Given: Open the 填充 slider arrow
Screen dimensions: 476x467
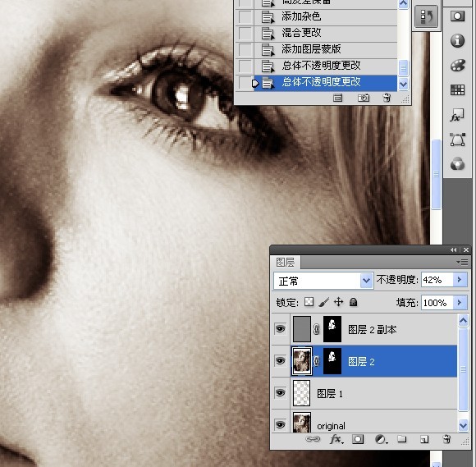Looking at the screenshot, I should (x=460, y=302).
